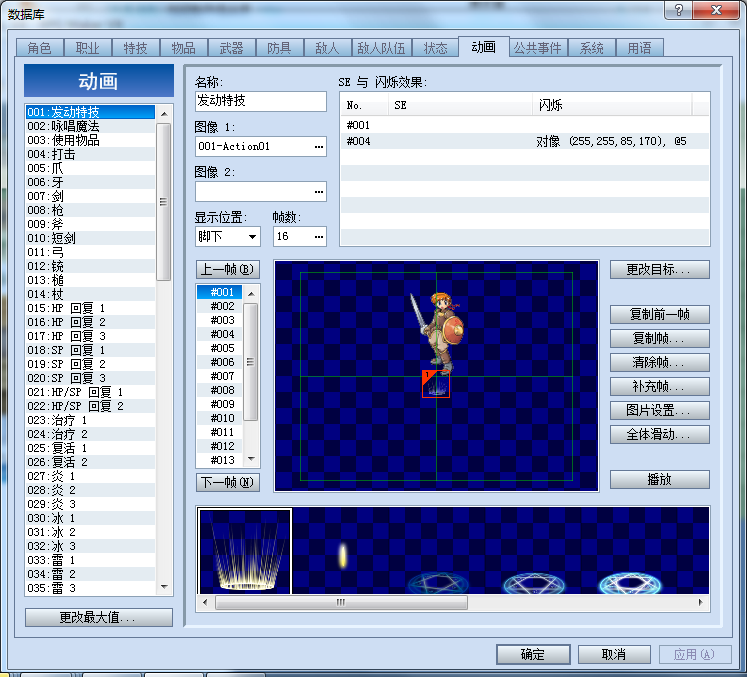
Task: Click the 清除帧 button
Action: pos(659,363)
